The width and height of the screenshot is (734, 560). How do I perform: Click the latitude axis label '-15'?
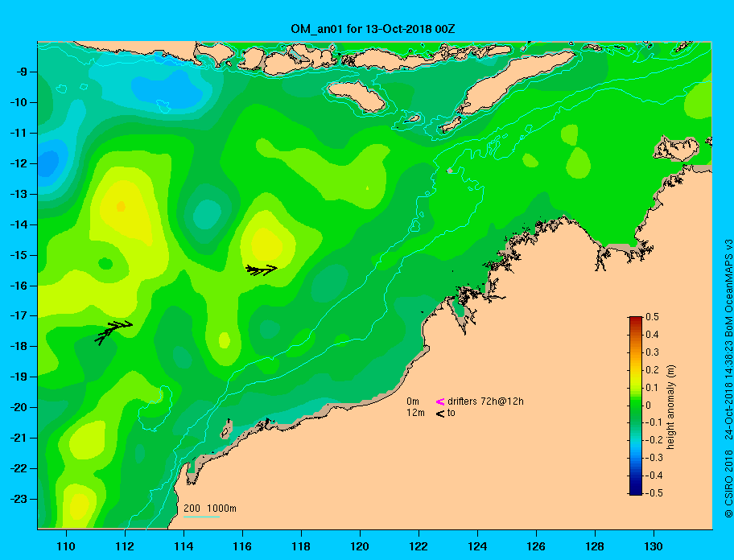(19, 255)
